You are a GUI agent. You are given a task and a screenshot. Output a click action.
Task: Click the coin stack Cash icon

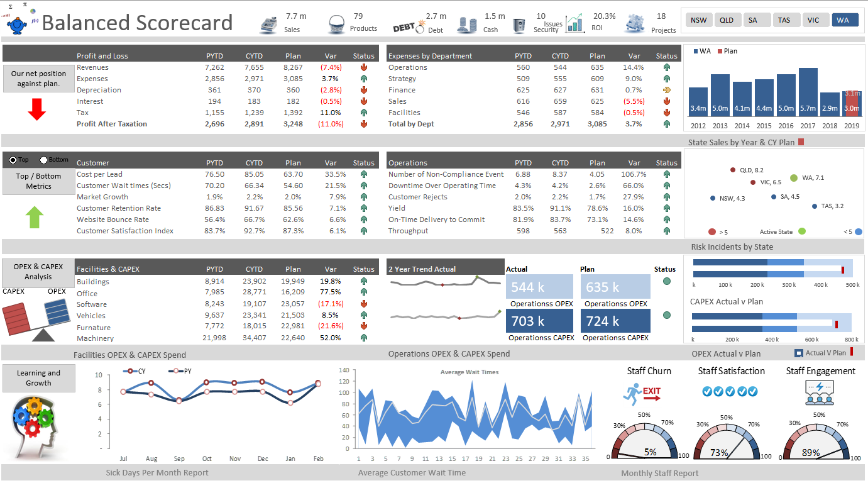(467, 25)
